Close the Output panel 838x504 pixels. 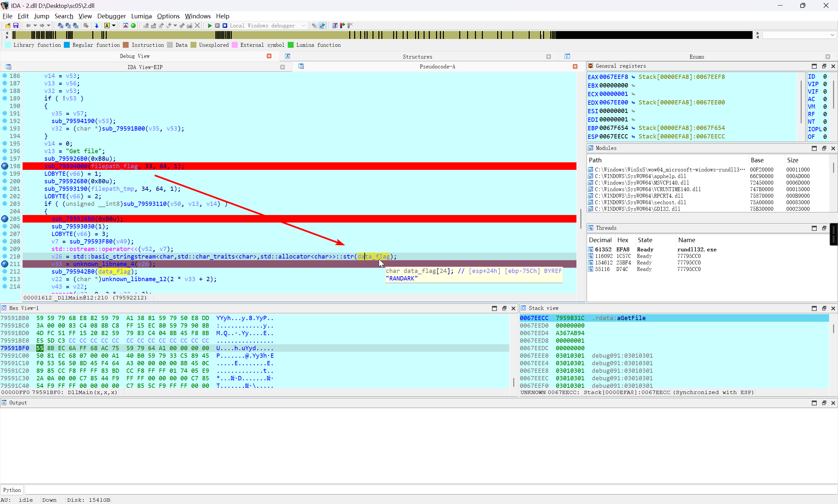pos(834,403)
